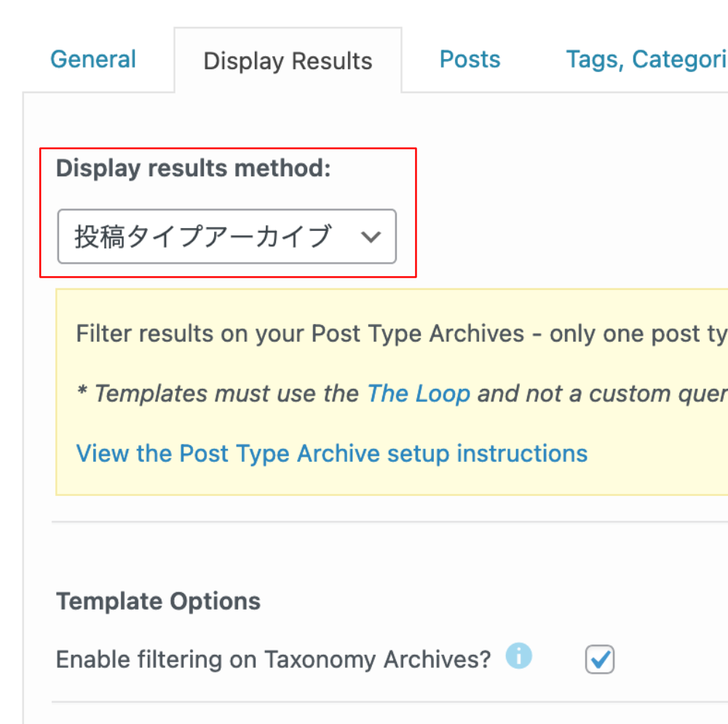
Task: Click the word "Options" in the section heading
Action: coord(215,602)
